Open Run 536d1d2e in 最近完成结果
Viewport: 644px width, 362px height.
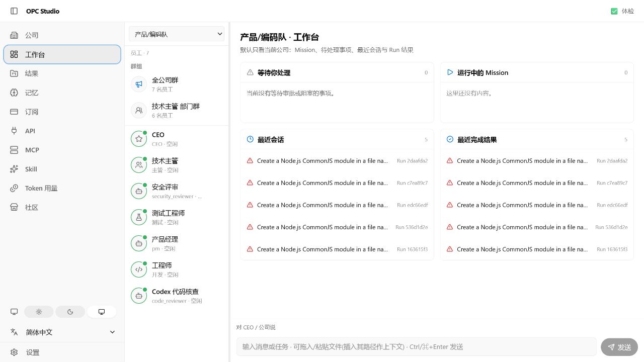coord(537,227)
